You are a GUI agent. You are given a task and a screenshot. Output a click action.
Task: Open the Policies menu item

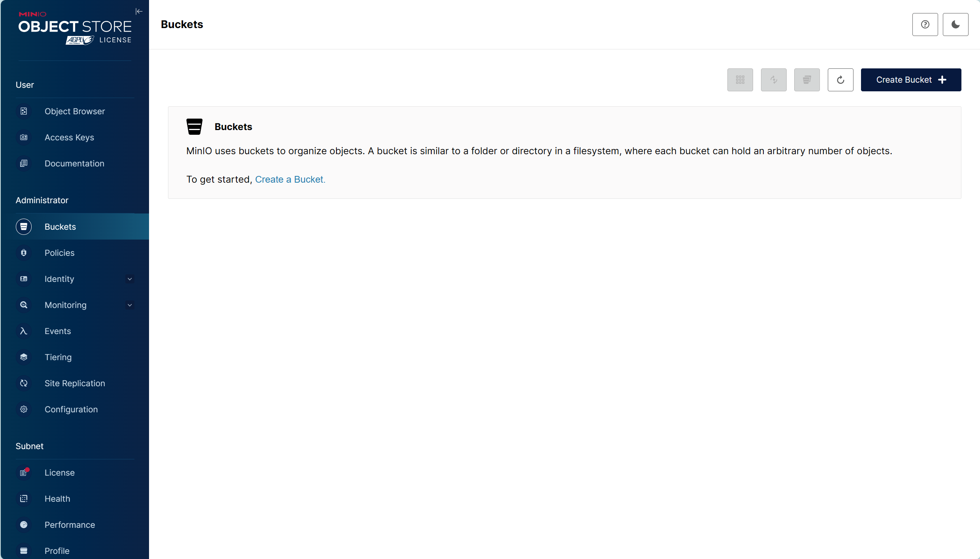(59, 253)
